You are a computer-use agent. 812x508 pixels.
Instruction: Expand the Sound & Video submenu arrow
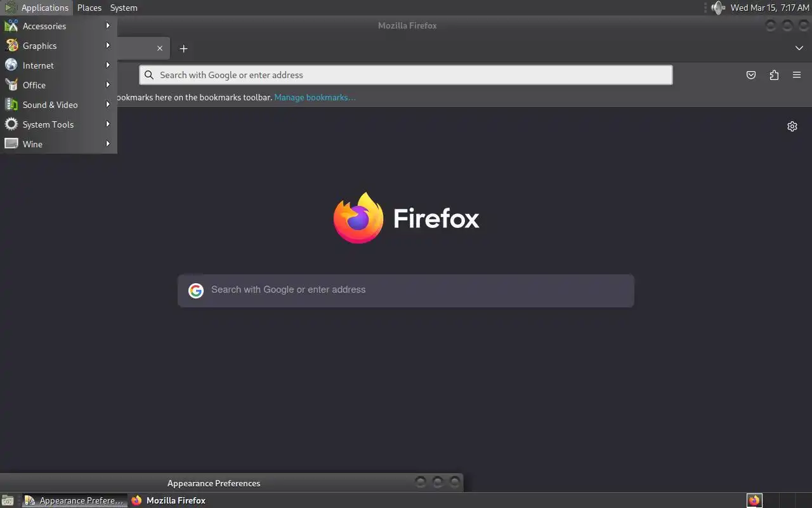coord(108,104)
